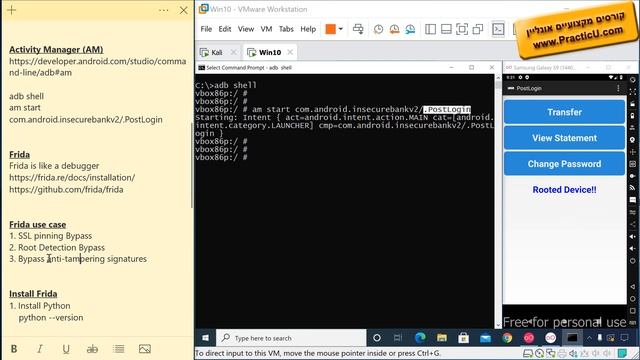
Task: Enter VMware full screen mode
Action: (x=462, y=29)
